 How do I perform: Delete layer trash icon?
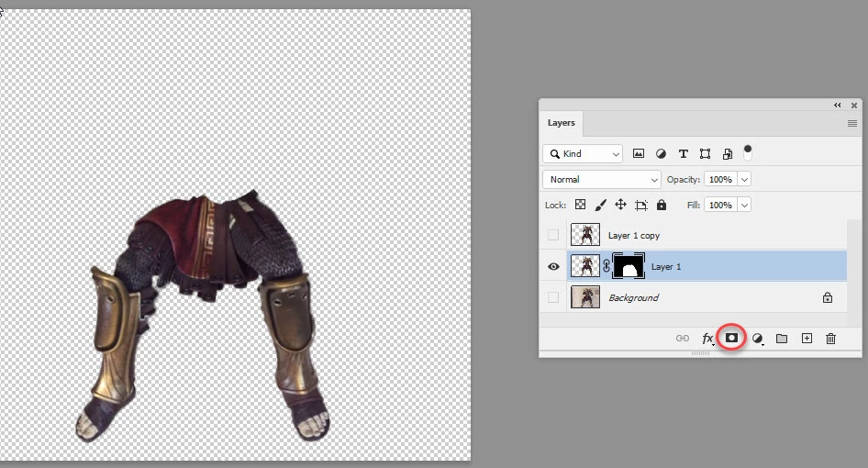[x=831, y=339]
